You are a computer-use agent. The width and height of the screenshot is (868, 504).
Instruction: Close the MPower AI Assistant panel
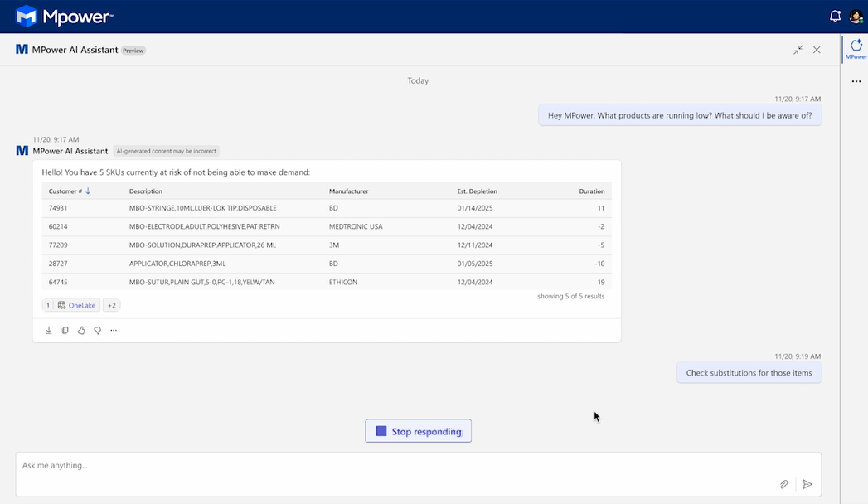coord(817,50)
